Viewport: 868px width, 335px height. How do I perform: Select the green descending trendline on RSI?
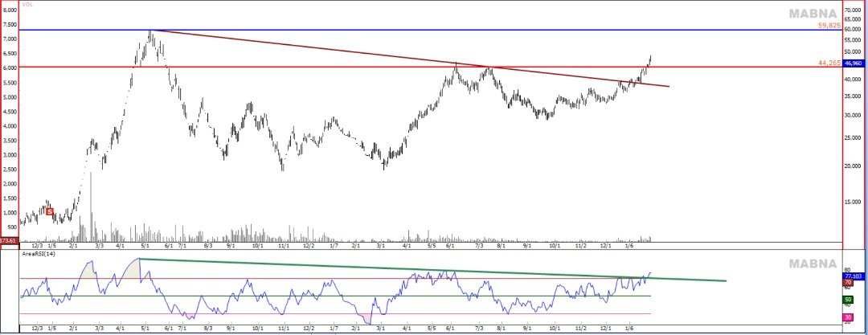pos(434,270)
